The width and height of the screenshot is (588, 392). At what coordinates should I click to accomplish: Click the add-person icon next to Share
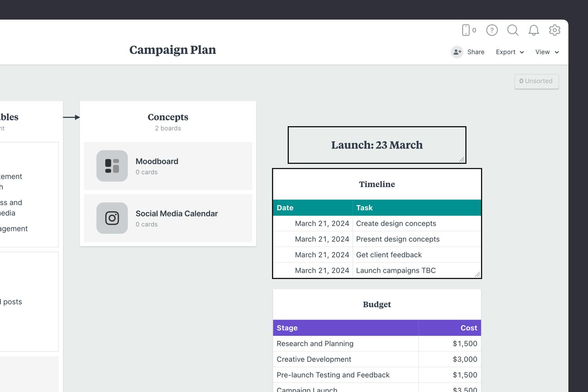click(457, 52)
